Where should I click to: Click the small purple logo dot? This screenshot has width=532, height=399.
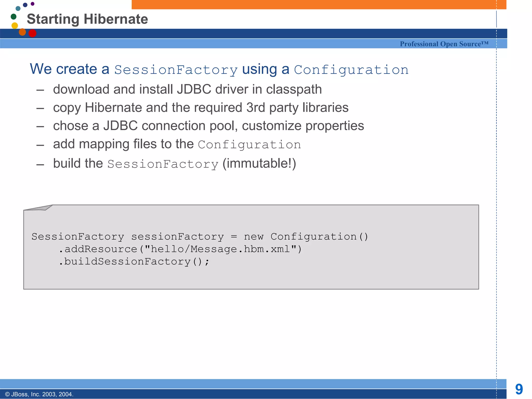coord(32,4)
